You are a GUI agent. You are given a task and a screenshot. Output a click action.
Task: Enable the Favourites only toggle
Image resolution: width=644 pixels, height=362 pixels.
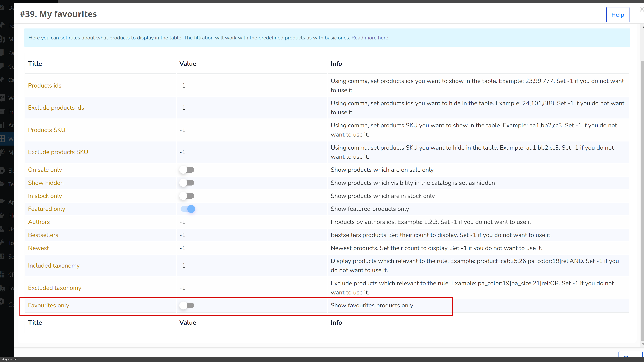click(187, 305)
